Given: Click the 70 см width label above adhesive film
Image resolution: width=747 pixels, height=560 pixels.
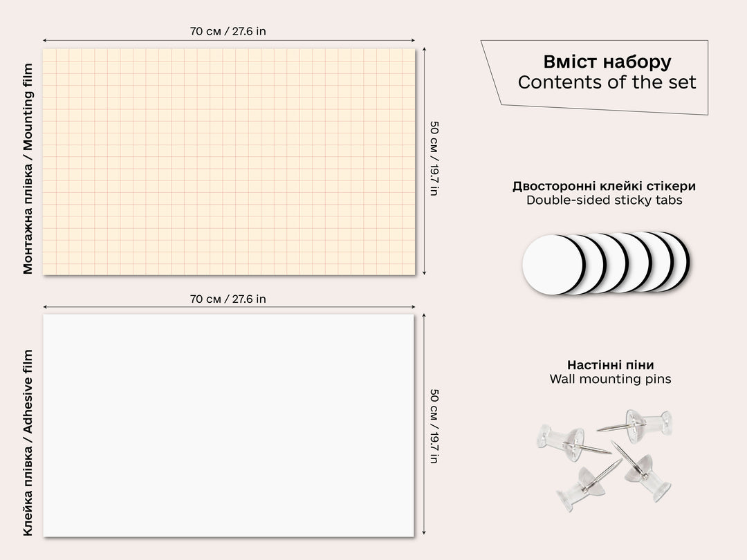Looking at the screenshot, I should pyautogui.click(x=228, y=299).
